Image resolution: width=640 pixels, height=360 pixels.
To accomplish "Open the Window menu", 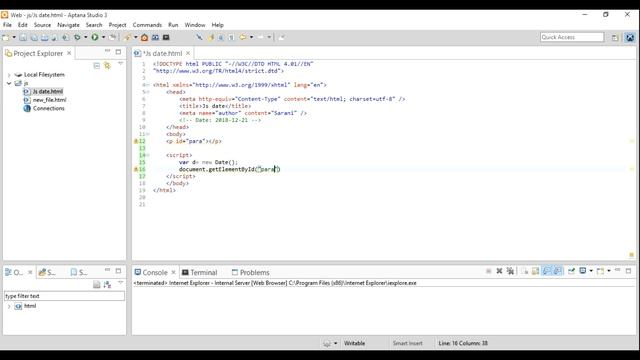I will click(x=195, y=25).
